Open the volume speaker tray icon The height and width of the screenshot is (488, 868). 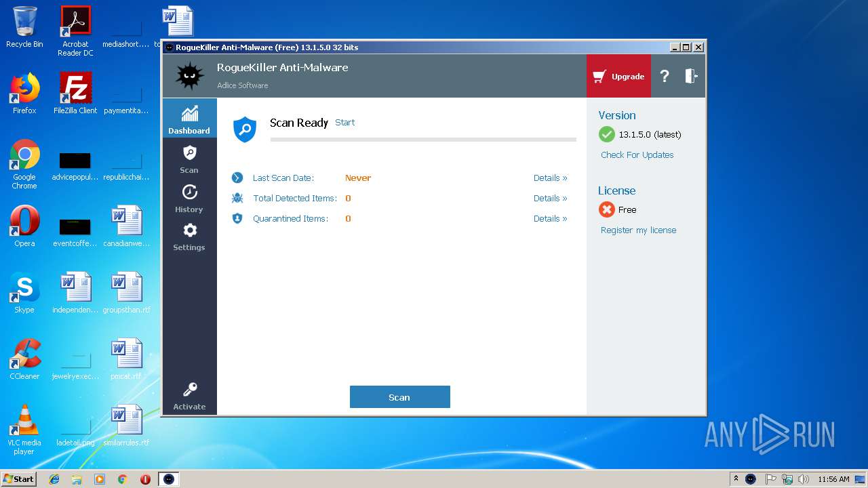[804, 479]
